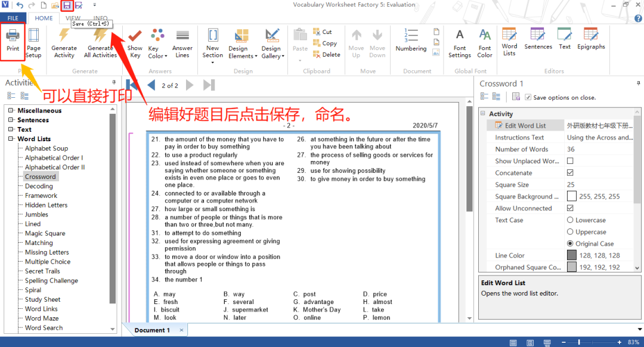This screenshot has width=644, height=347.
Task: Select Crossword activity in tree
Action: (41, 176)
